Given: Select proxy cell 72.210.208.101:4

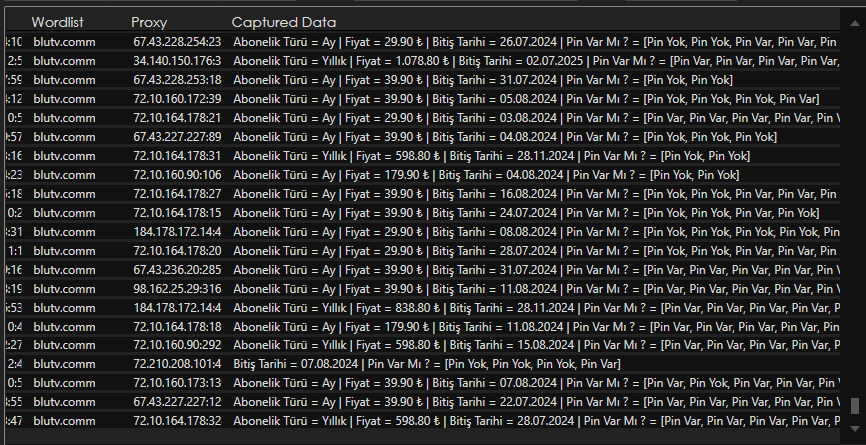Looking at the screenshot, I should click(177, 364).
